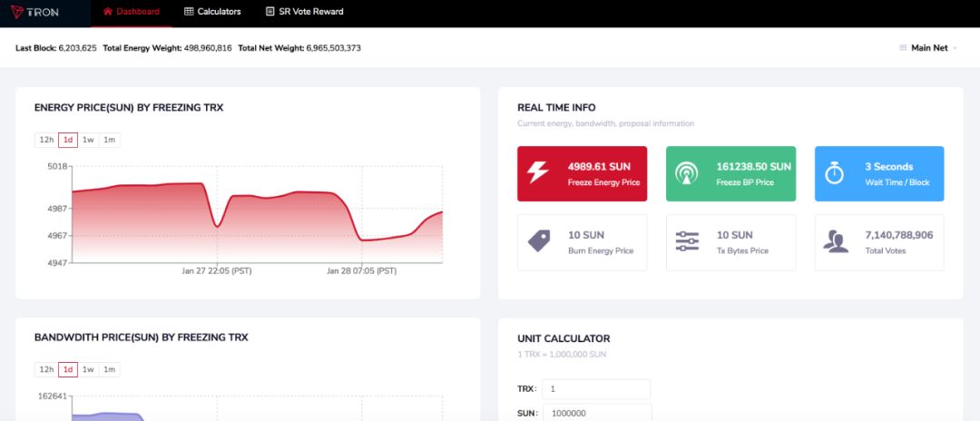Click the Total Energy Weight value 498,960,816

click(208, 48)
